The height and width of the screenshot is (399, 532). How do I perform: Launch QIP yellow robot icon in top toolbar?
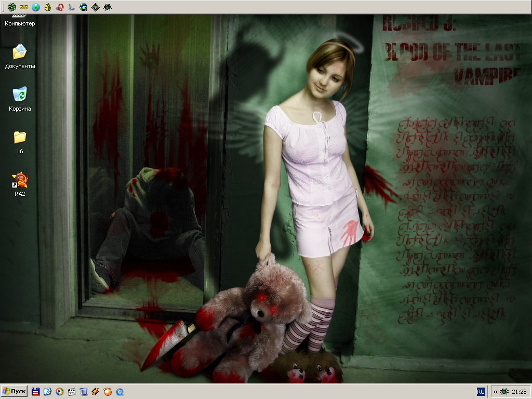click(x=48, y=7)
